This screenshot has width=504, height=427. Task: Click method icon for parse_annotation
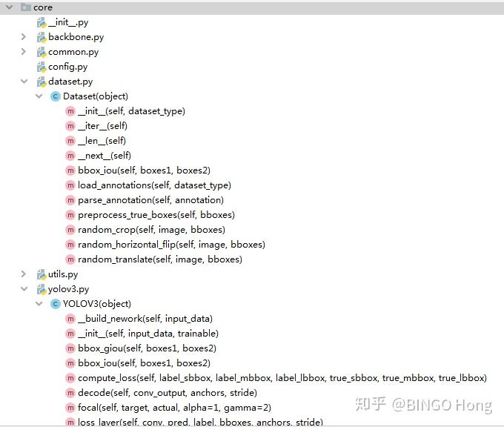70,200
